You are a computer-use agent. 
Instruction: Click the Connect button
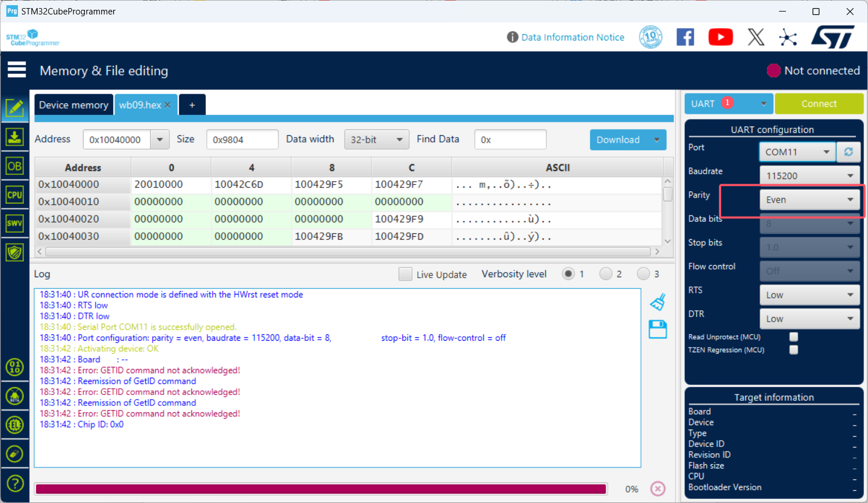click(819, 104)
